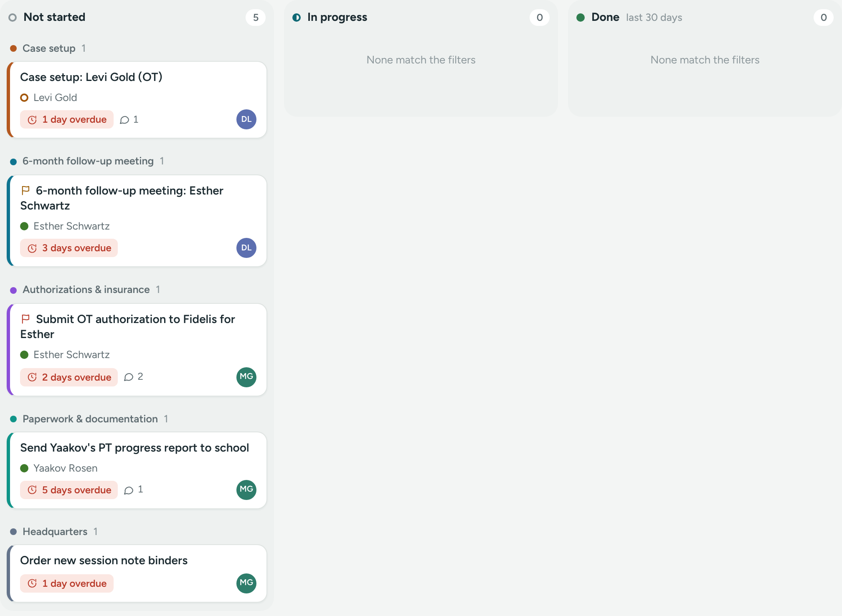Screen dimensions: 842x616
Task: Click the DL avatar on Levi Gold card
Action: pos(246,119)
